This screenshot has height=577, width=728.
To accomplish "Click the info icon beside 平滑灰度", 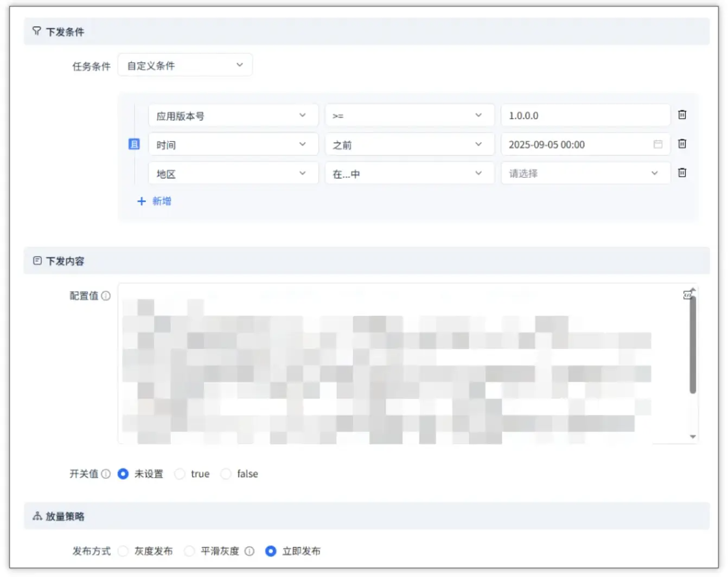I will click(250, 551).
